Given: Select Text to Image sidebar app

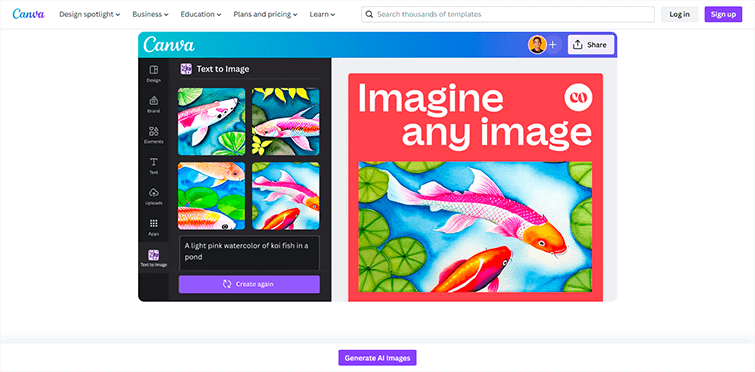Looking at the screenshot, I should click(154, 258).
